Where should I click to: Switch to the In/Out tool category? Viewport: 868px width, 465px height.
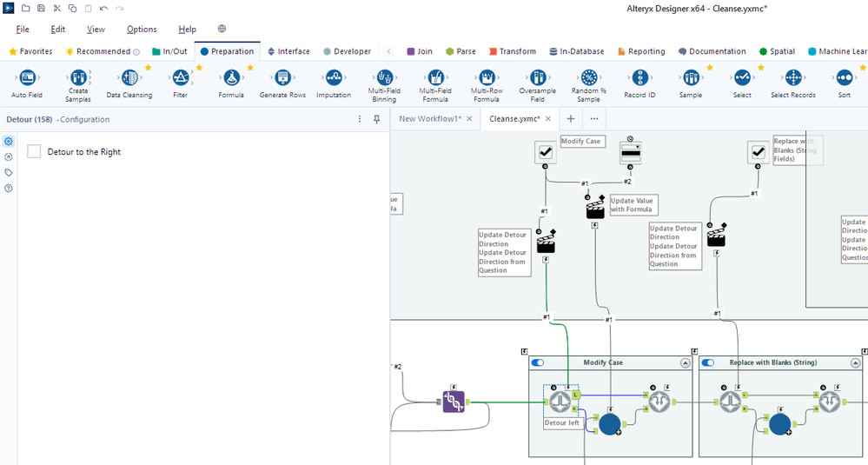click(170, 51)
